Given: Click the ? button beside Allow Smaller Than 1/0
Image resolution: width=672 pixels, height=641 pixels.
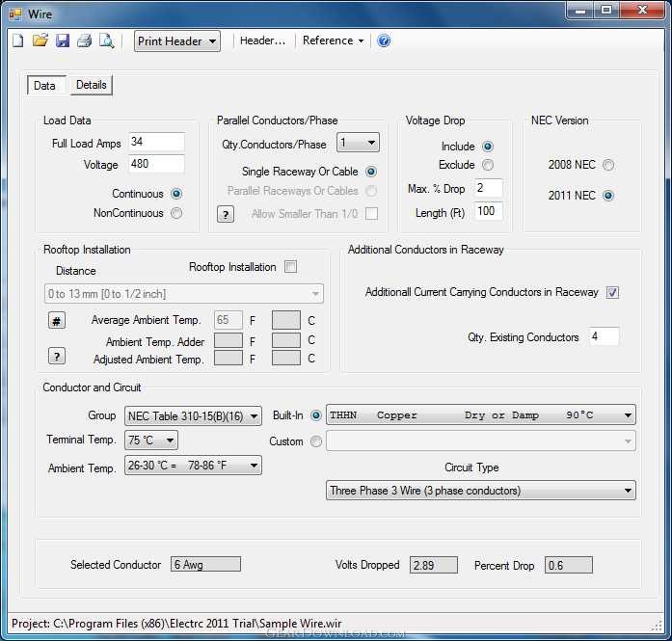Looking at the screenshot, I should point(226,214).
